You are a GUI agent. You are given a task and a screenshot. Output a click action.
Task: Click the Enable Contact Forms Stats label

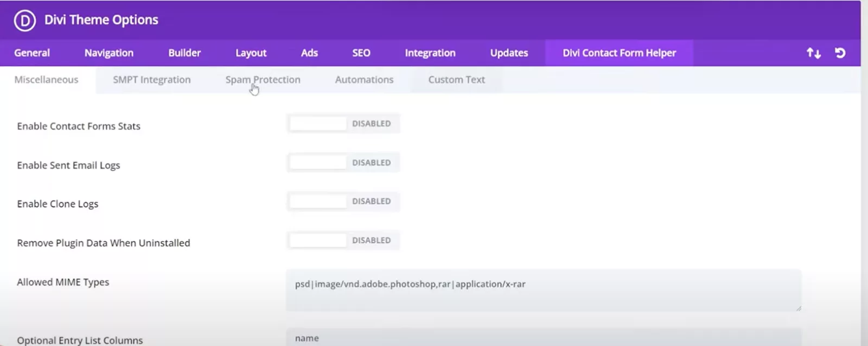(x=79, y=126)
